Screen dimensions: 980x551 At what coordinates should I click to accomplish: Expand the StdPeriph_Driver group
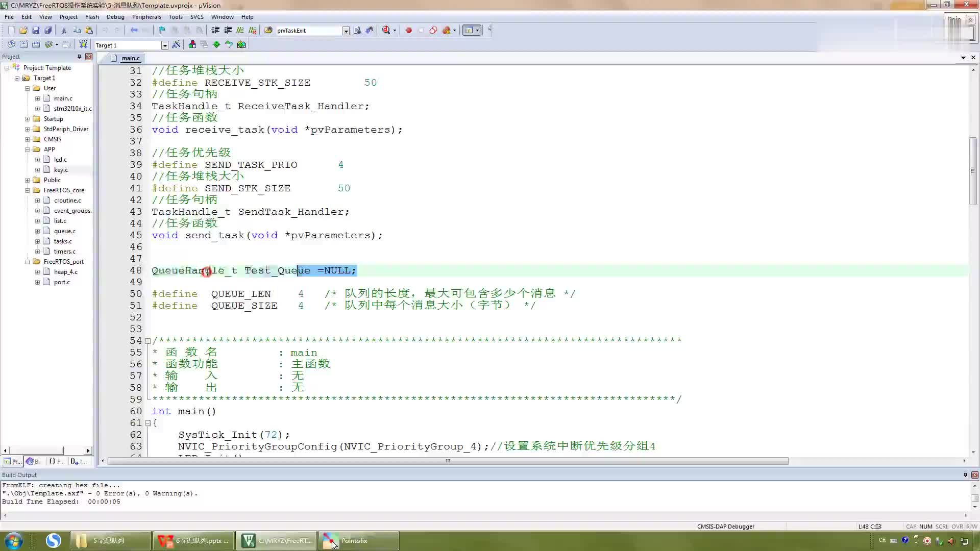point(28,129)
